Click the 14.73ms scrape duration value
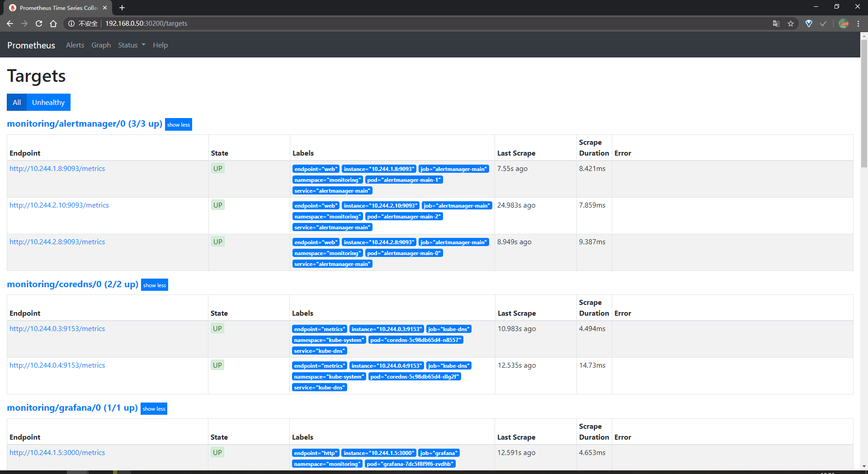Screen dimensions: 868x474 click(592, 365)
